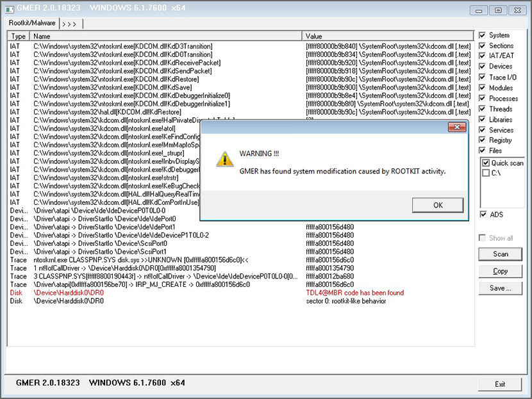
Task: Select the kdcom.dll ntoskrnl.exe!atol row
Action: click(x=104, y=129)
